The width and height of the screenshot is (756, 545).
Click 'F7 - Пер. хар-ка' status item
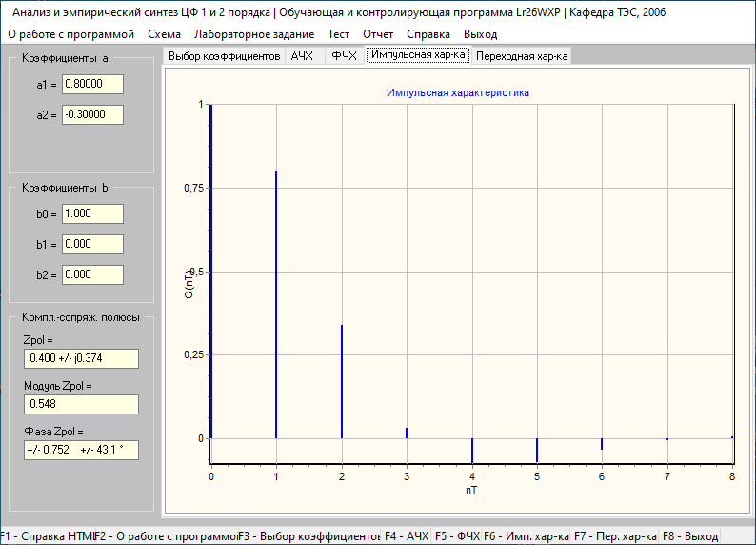[615, 536]
